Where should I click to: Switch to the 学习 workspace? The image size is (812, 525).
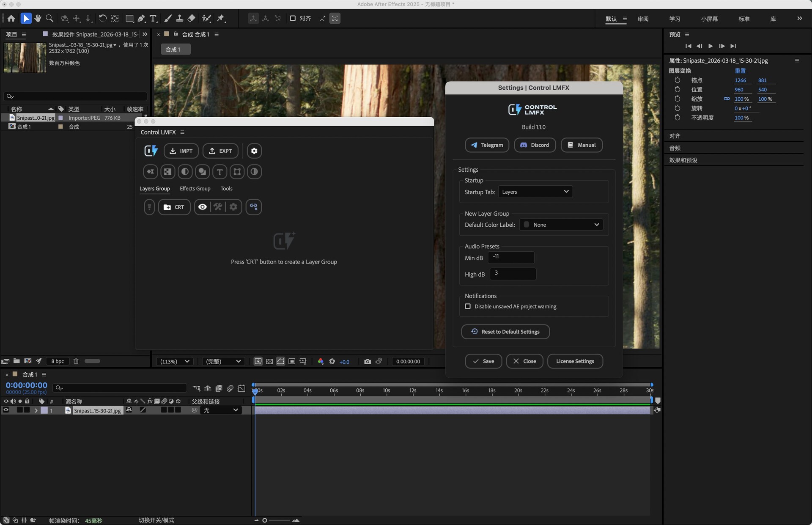click(x=675, y=19)
